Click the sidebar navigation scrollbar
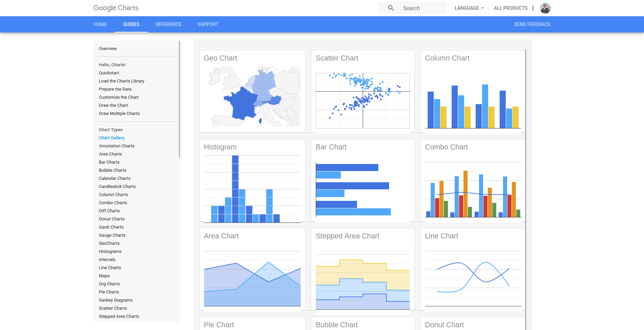Screen dimensions: 644x330 180,99
